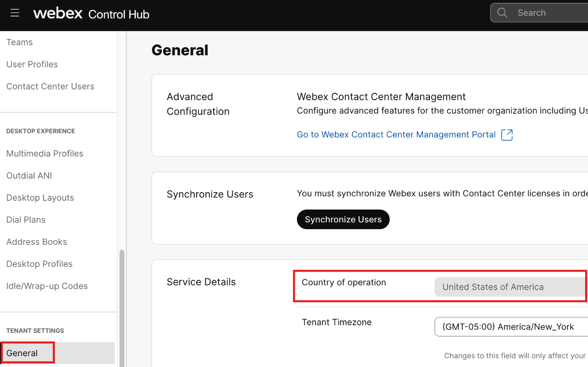Screen dimensions: 588x367
Task: Open Desktop Layouts page
Action: (x=40, y=198)
